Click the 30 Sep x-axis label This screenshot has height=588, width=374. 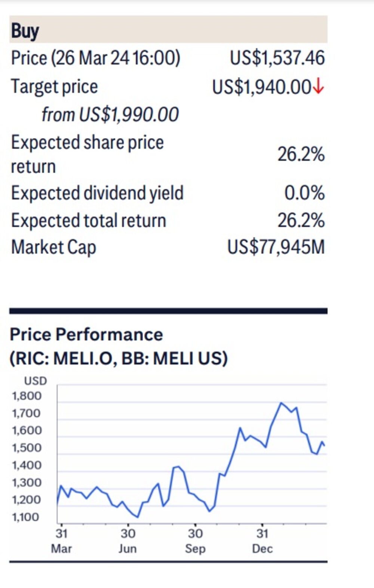(x=195, y=541)
